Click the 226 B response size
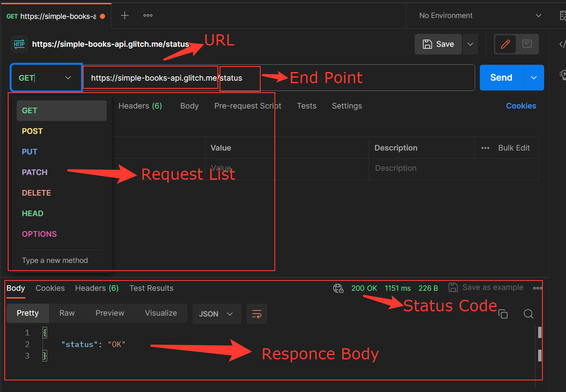This screenshot has width=566, height=392. point(428,288)
